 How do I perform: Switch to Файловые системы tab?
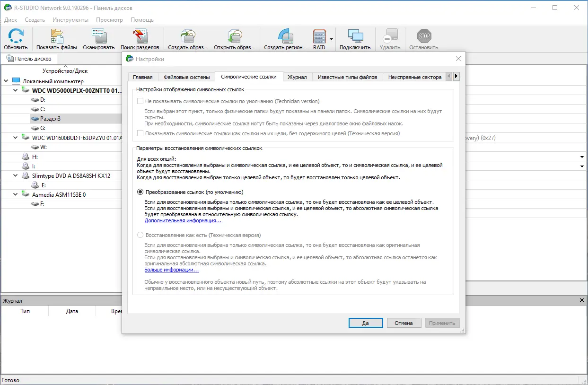tap(186, 77)
